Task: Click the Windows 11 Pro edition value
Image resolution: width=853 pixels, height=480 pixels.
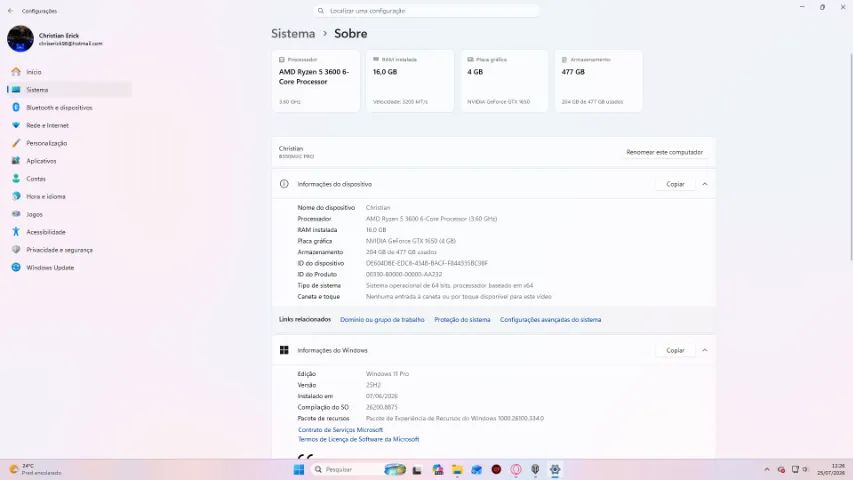Action: (x=387, y=374)
